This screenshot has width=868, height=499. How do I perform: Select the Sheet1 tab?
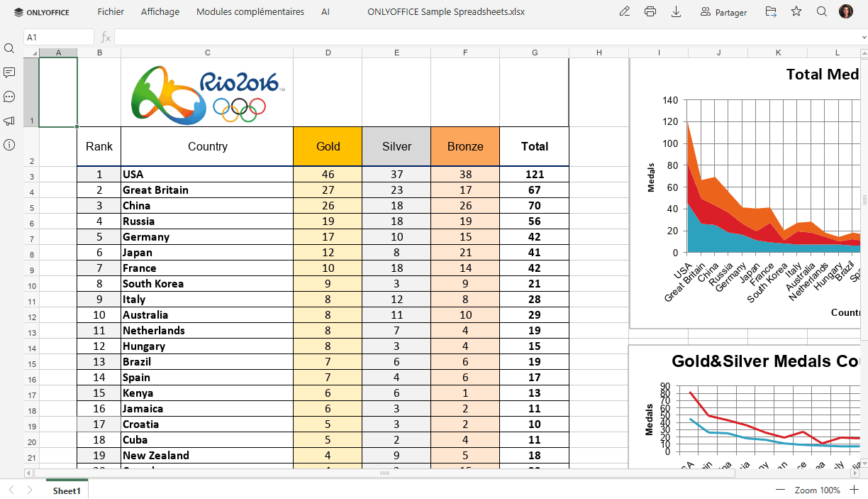click(67, 490)
